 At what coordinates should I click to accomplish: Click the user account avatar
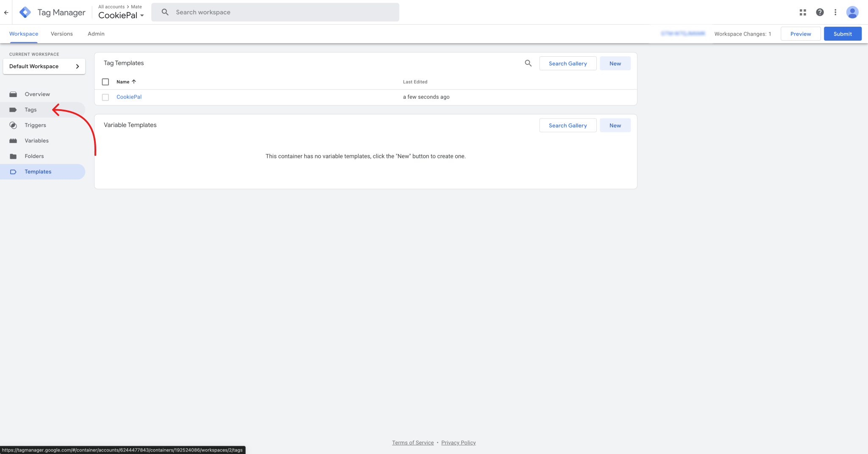coord(852,12)
